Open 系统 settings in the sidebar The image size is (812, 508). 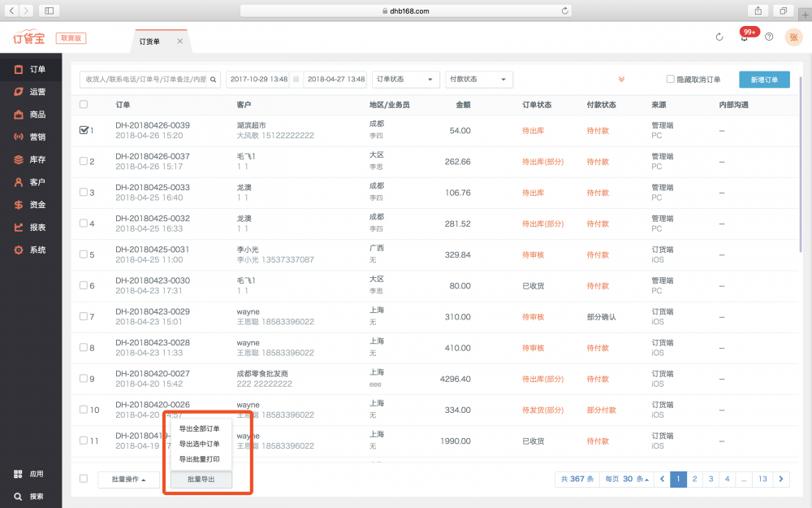pyautogui.click(x=30, y=250)
